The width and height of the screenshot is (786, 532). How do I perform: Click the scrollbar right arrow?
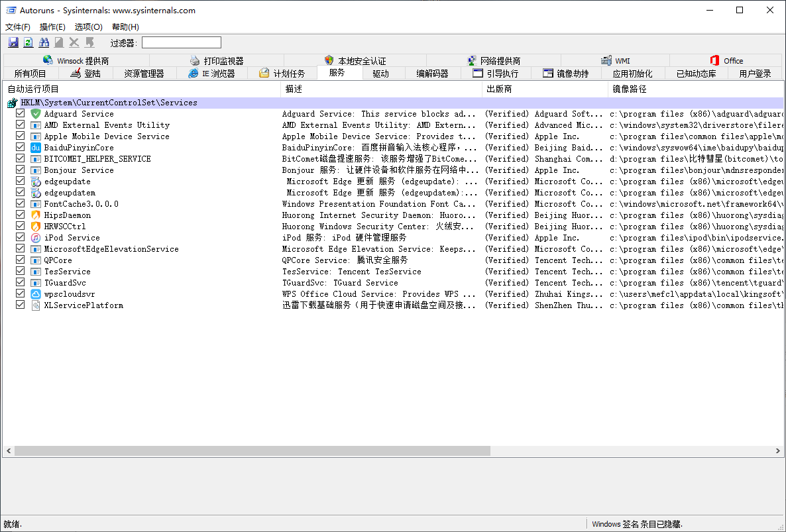pyautogui.click(x=777, y=451)
